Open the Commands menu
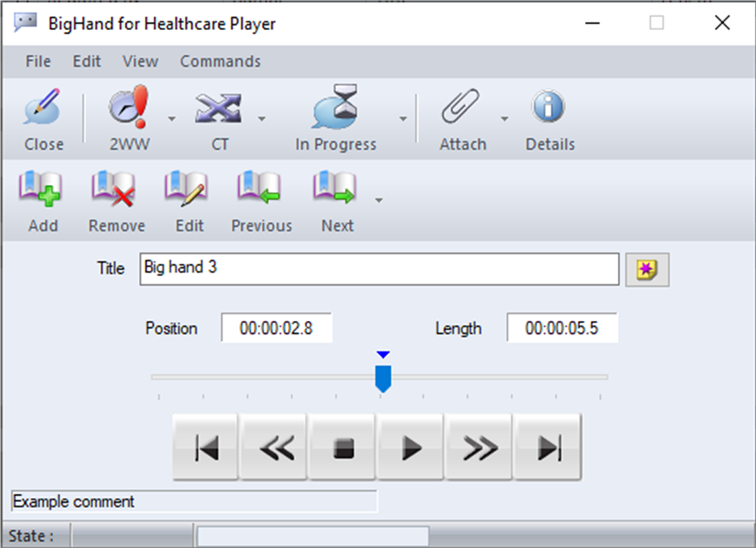Screen dimensions: 756x548 (x=220, y=62)
